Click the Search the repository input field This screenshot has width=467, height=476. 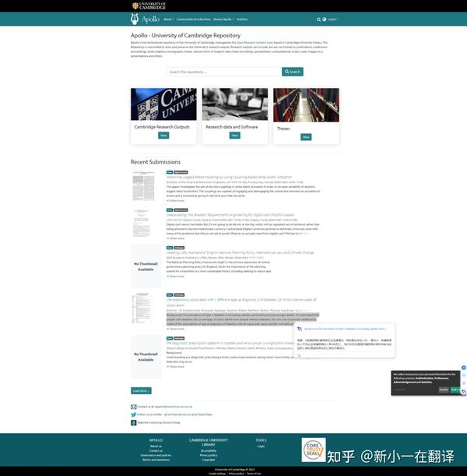pos(224,72)
